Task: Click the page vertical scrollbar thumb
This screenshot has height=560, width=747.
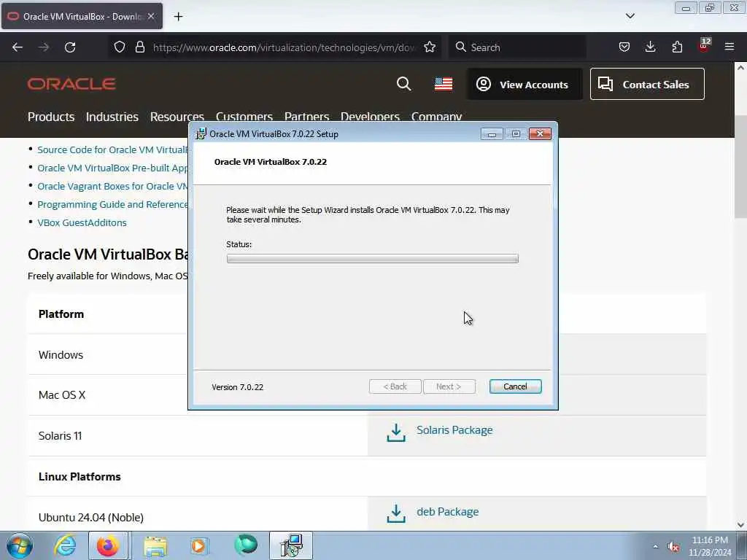Action: 740,167
